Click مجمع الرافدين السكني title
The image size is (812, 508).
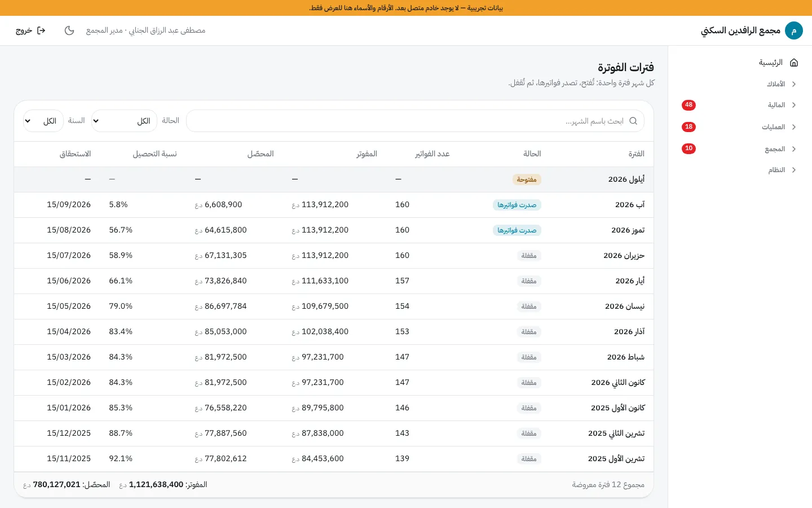pos(740,30)
